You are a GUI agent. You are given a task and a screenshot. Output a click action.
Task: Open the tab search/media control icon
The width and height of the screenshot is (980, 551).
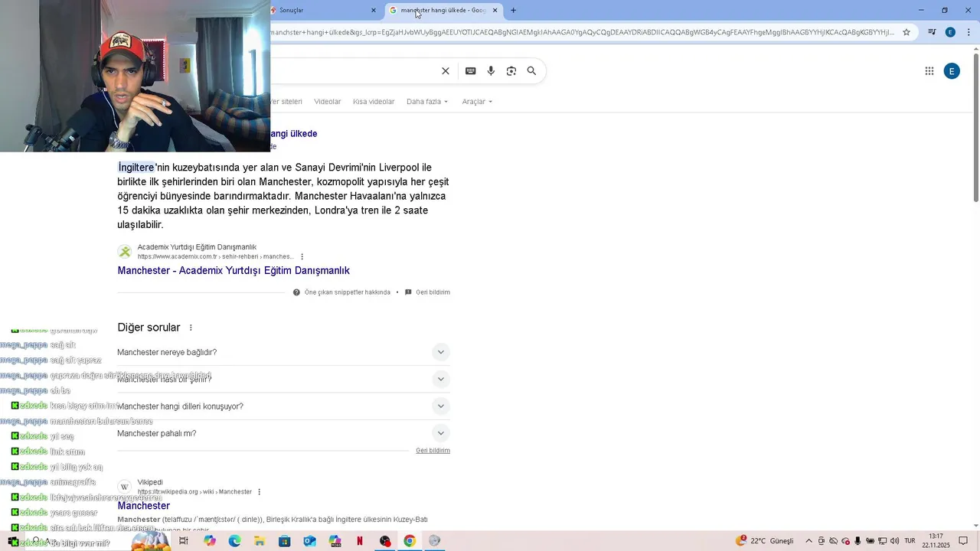click(932, 32)
